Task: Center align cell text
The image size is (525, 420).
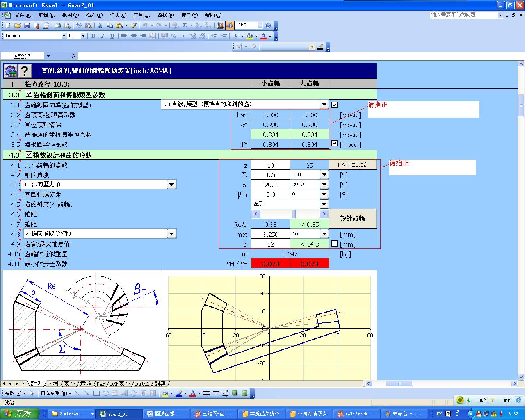Action: point(133,36)
